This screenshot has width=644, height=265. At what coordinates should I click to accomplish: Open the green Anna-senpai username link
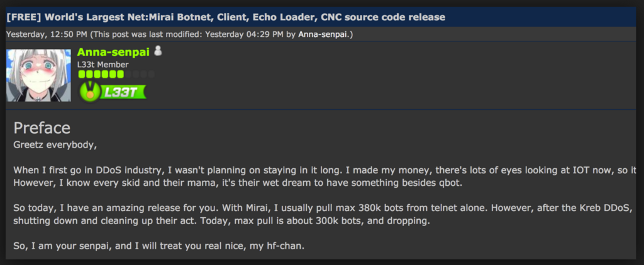click(x=113, y=52)
